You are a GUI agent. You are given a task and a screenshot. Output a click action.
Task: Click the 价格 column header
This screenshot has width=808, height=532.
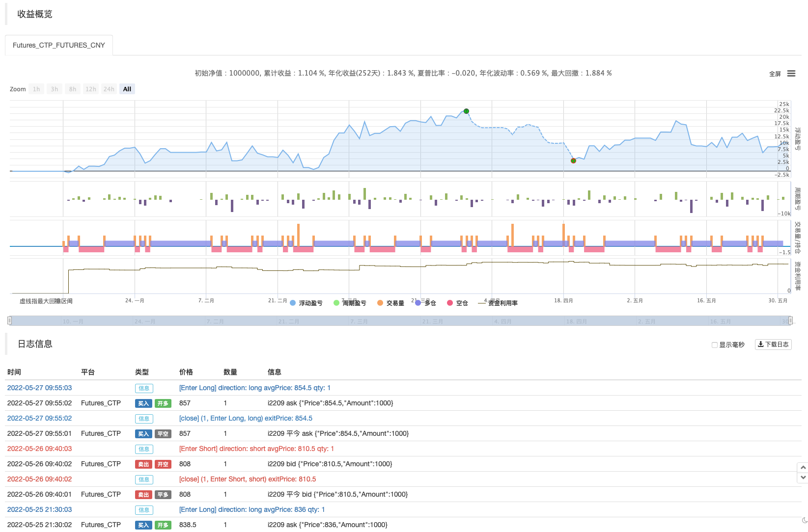click(186, 372)
